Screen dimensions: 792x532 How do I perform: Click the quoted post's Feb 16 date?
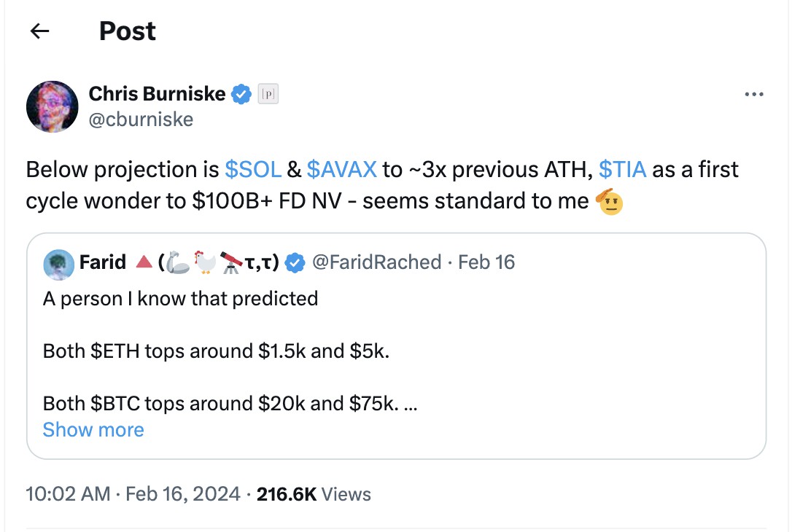[486, 262]
